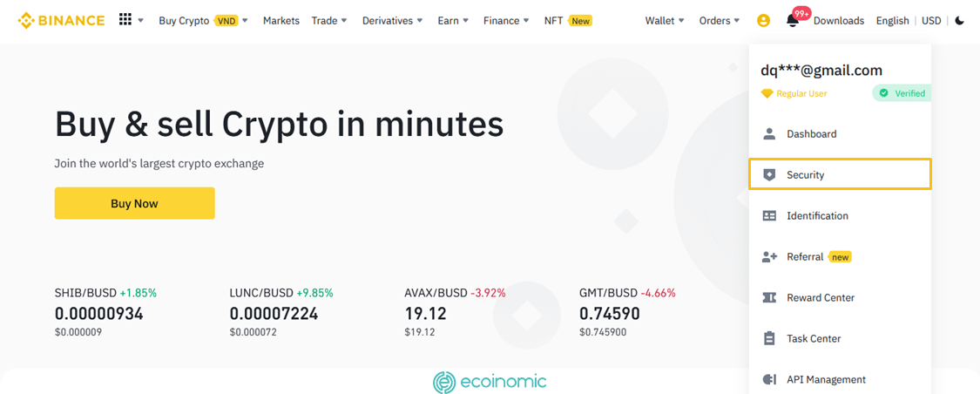Screen dimensions: 980x394
Task: Click the Task Center clipboard icon
Action: (769, 338)
